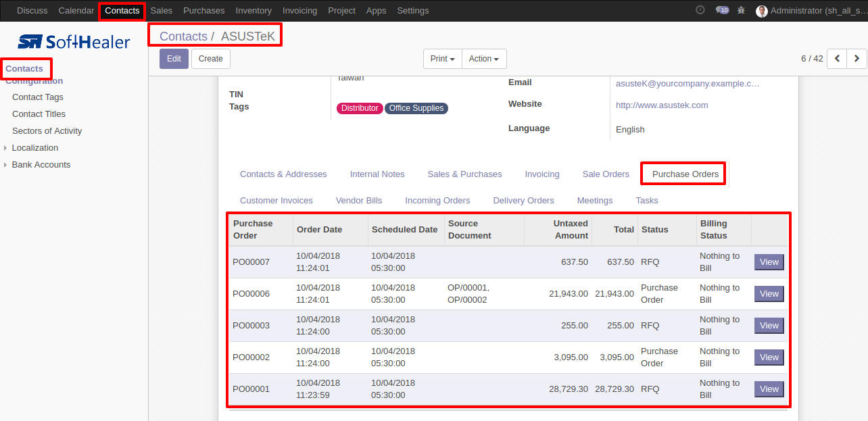Switch to Meetings tab

coord(595,201)
